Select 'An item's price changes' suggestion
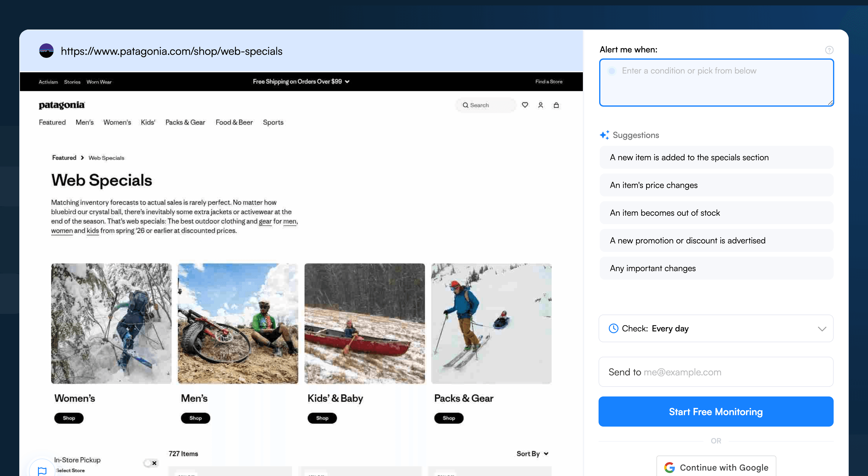868x476 pixels. tap(716, 185)
